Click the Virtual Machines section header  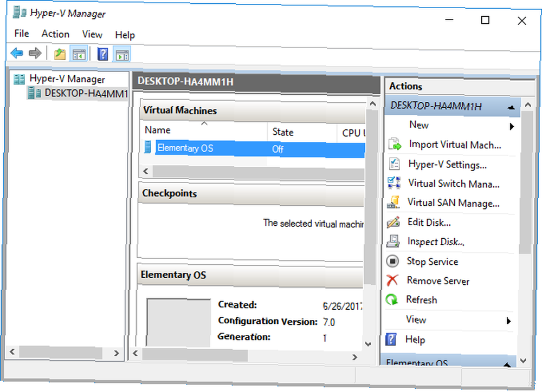[x=253, y=111]
